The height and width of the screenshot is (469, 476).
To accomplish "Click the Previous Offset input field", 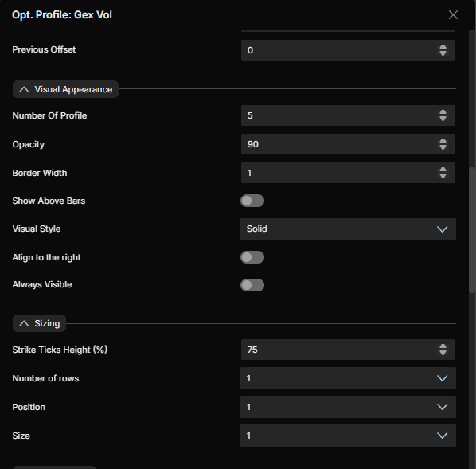I will tap(348, 50).
